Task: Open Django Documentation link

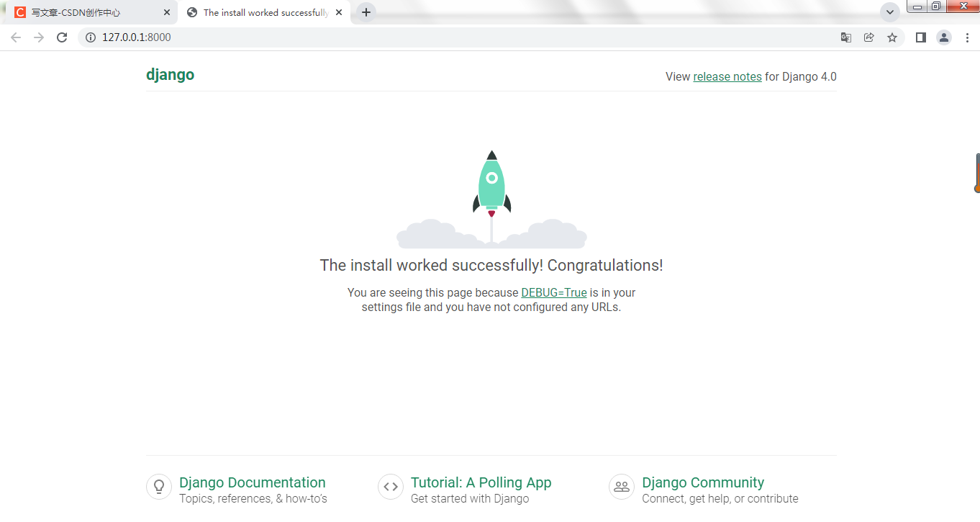Action: tap(253, 482)
